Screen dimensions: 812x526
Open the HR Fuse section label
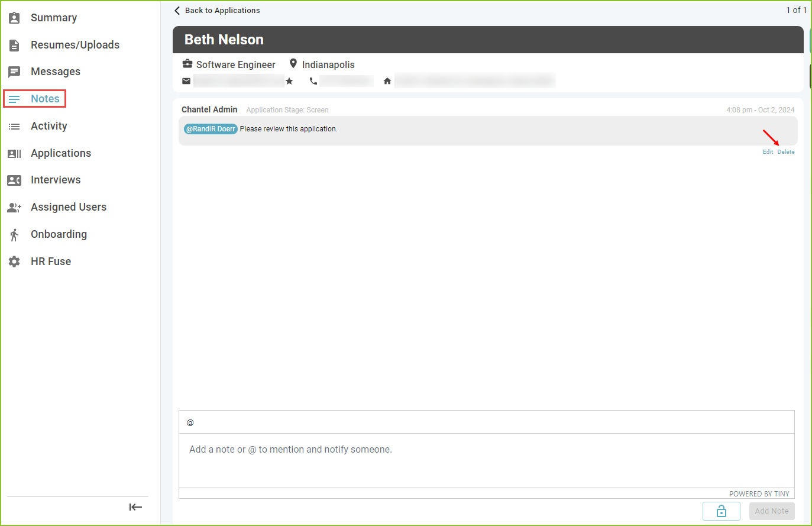51,262
